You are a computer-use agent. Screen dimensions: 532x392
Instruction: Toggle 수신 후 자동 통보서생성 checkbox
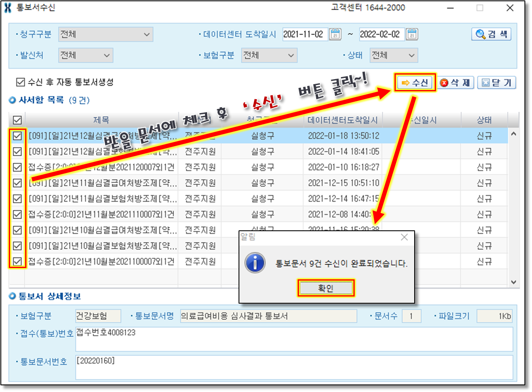(20, 83)
